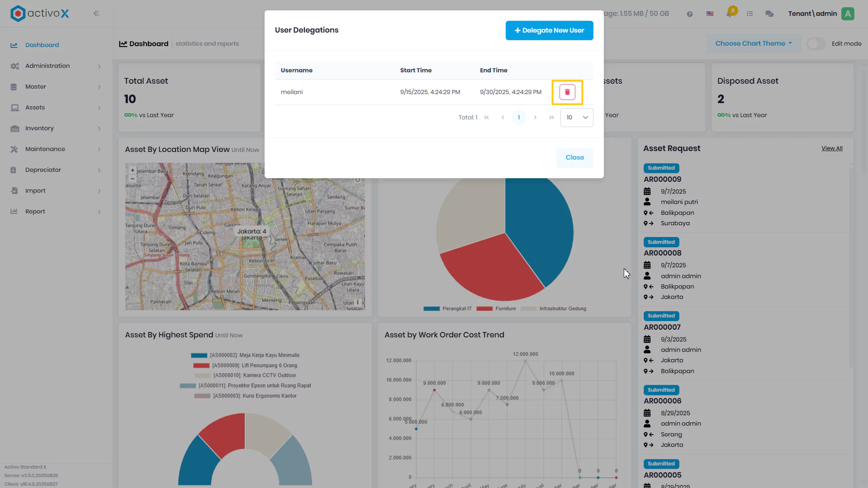Click the End Time column header
Image resolution: width=868 pixels, height=488 pixels.
pyautogui.click(x=493, y=70)
